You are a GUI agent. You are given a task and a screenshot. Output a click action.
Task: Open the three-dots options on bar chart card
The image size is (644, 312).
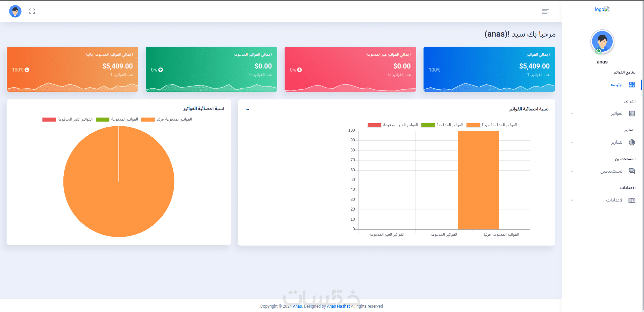247,109
